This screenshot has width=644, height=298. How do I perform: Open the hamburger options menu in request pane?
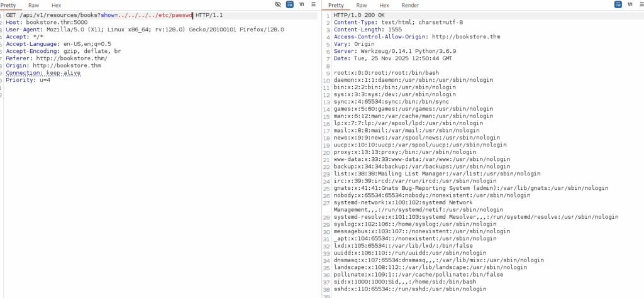tap(313, 5)
